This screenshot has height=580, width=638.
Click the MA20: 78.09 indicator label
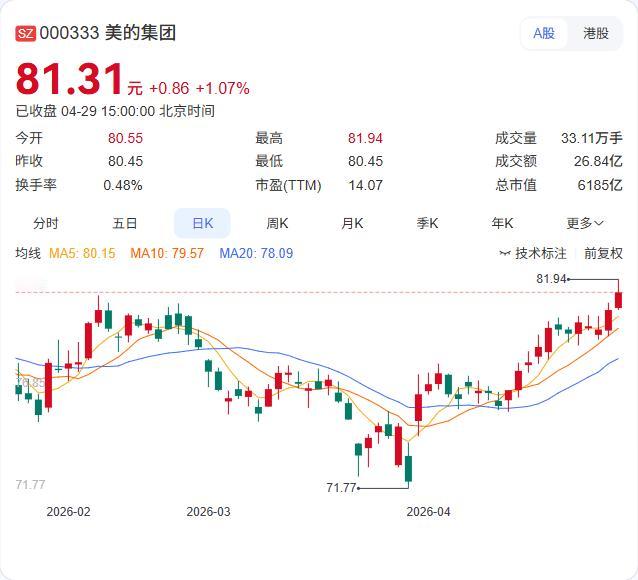[x=256, y=253]
